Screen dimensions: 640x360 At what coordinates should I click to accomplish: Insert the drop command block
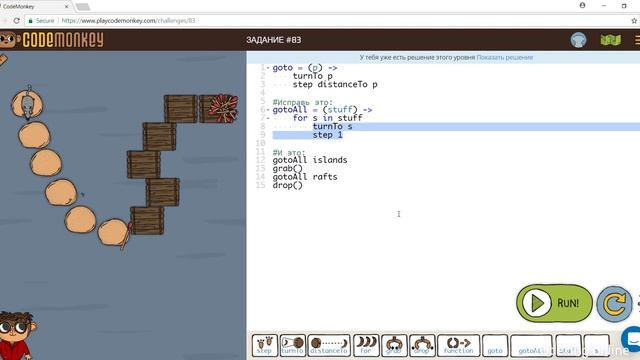point(422,345)
